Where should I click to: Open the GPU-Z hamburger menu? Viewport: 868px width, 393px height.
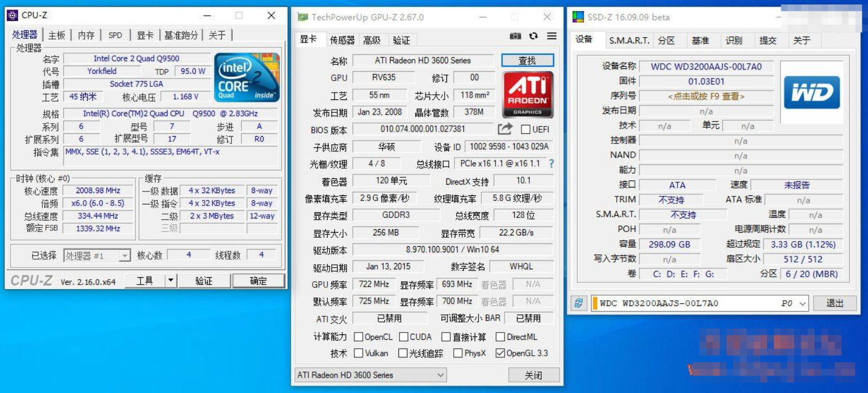[x=551, y=36]
